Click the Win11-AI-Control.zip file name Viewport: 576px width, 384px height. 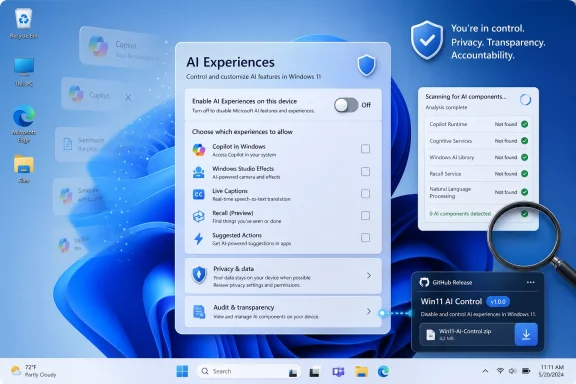(465, 331)
